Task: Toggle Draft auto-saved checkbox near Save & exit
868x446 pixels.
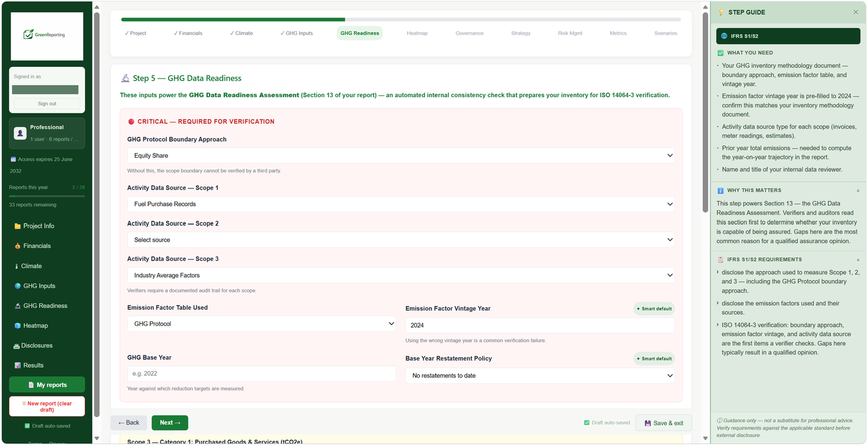Action: click(x=587, y=423)
